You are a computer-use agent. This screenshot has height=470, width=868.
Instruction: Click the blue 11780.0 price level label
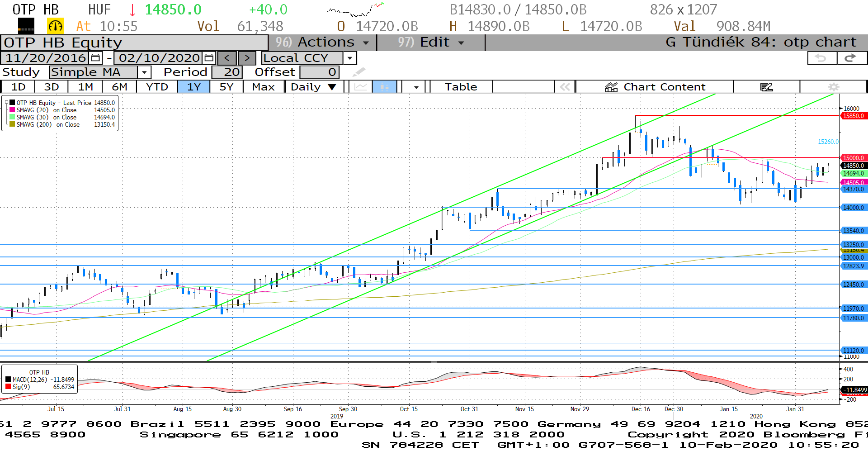854,318
